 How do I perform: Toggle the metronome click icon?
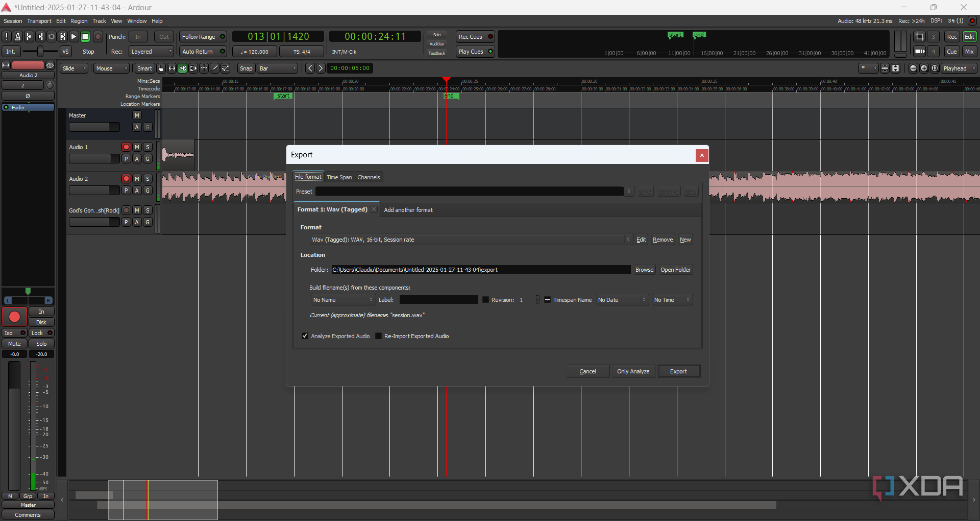click(18, 37)
